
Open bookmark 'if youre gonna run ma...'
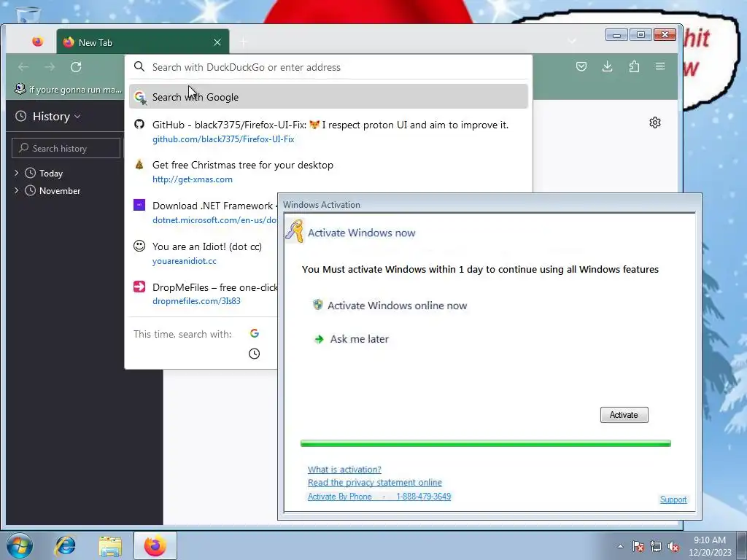tap(68, 89)
